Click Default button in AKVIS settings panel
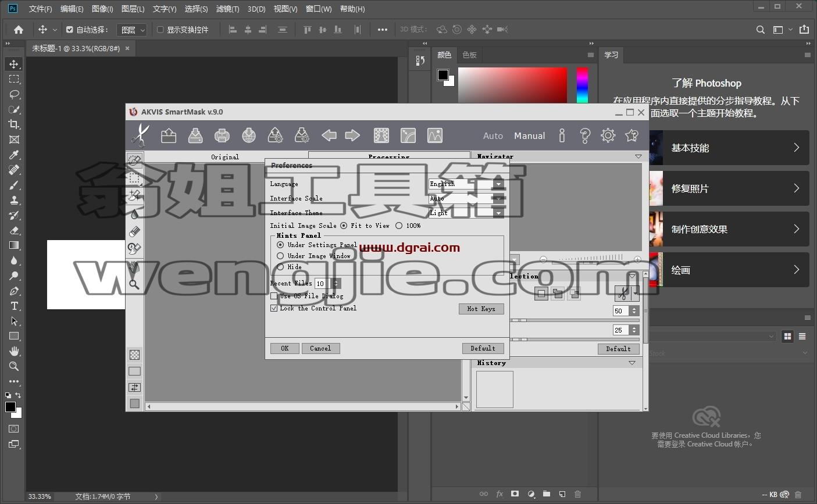Image resolution: width=817 pixels, height=504 pixels. point(619,349)
